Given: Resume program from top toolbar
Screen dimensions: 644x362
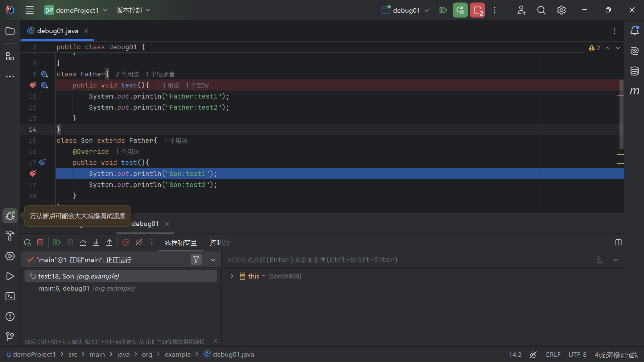Looking at the screenshot, I should point(443,10).
